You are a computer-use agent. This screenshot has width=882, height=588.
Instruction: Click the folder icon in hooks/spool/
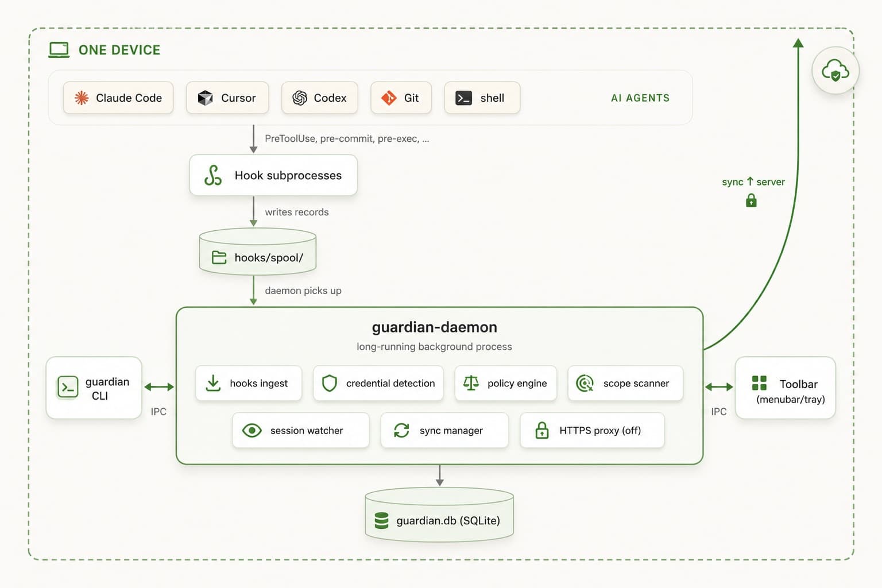pyautogui.click(x=219, y=257)
